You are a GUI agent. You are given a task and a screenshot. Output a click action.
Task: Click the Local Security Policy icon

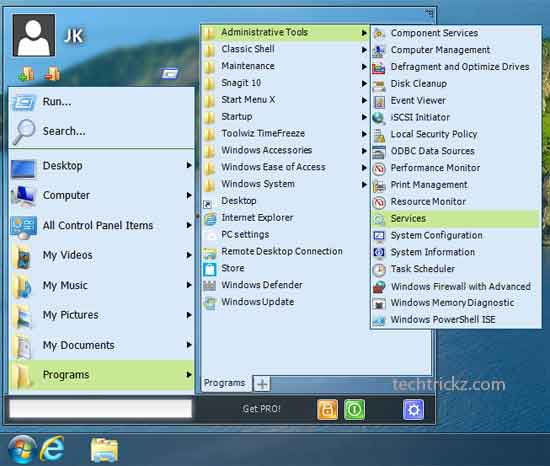pos(379,135)
